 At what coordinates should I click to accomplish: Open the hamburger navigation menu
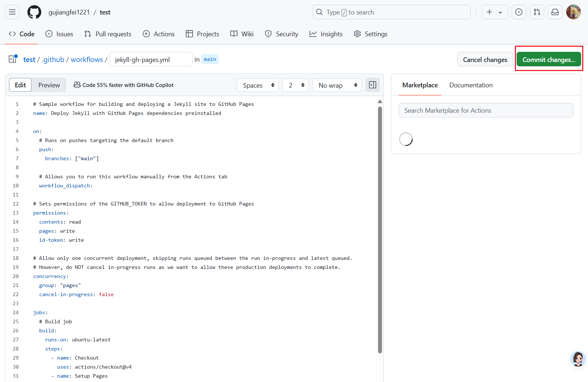12,12
